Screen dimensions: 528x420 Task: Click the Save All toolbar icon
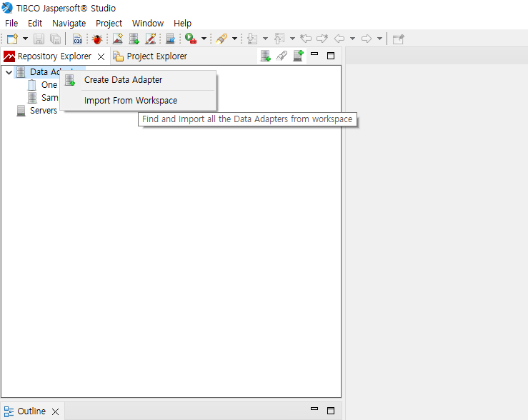click(x=55, y=39)
